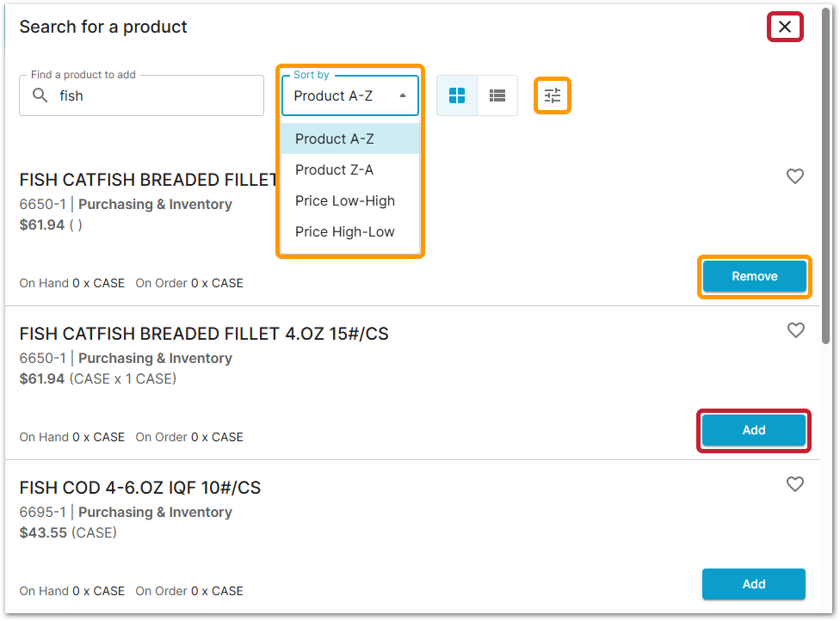Sort by Price High-Low

coord(345,231)
